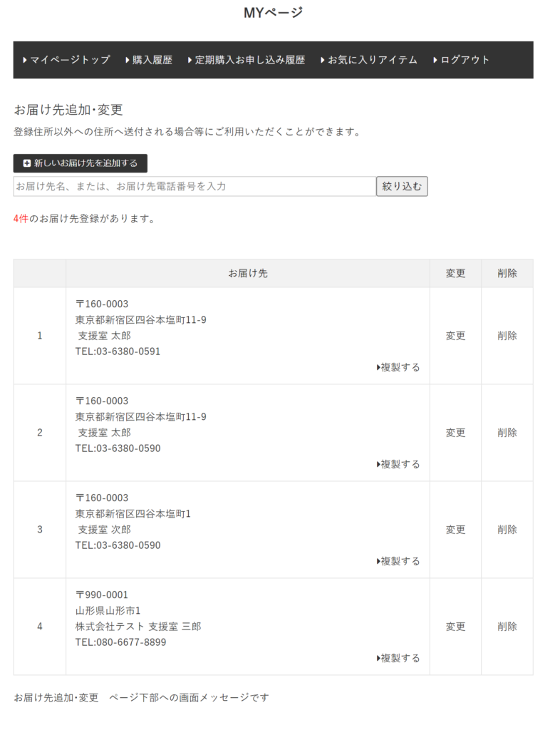560x730 pixels.
Task: Duplicate address 1 with 複製する
Action: pos(399,367)
